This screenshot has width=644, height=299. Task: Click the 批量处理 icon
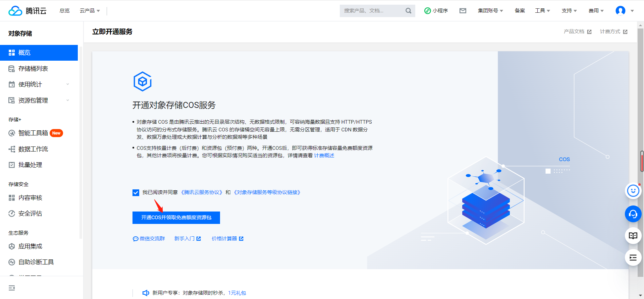coord(12,165)
